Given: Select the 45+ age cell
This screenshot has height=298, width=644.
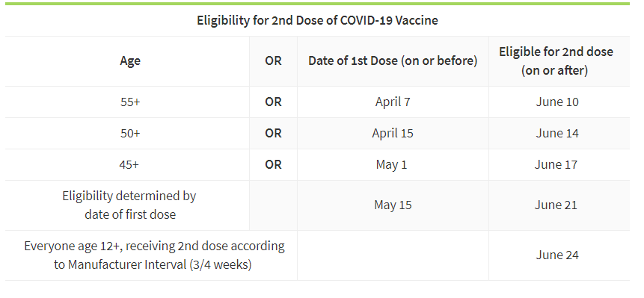Looking at the screenshot, I should pos(129,164).
